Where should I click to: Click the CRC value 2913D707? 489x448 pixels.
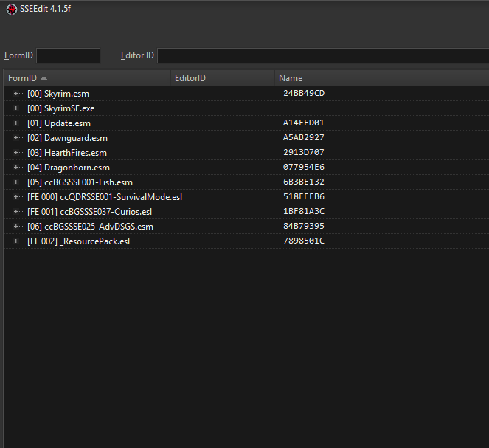(304, 152)
